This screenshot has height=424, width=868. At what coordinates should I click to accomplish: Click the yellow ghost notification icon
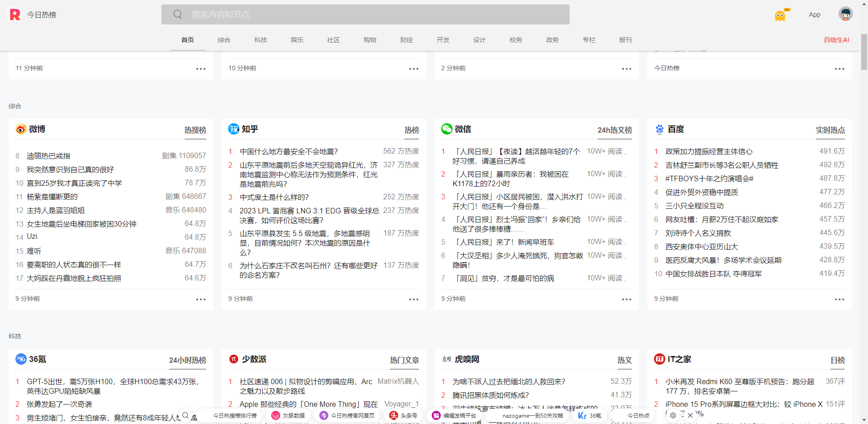pyautogui.click(x=780, y=16)
